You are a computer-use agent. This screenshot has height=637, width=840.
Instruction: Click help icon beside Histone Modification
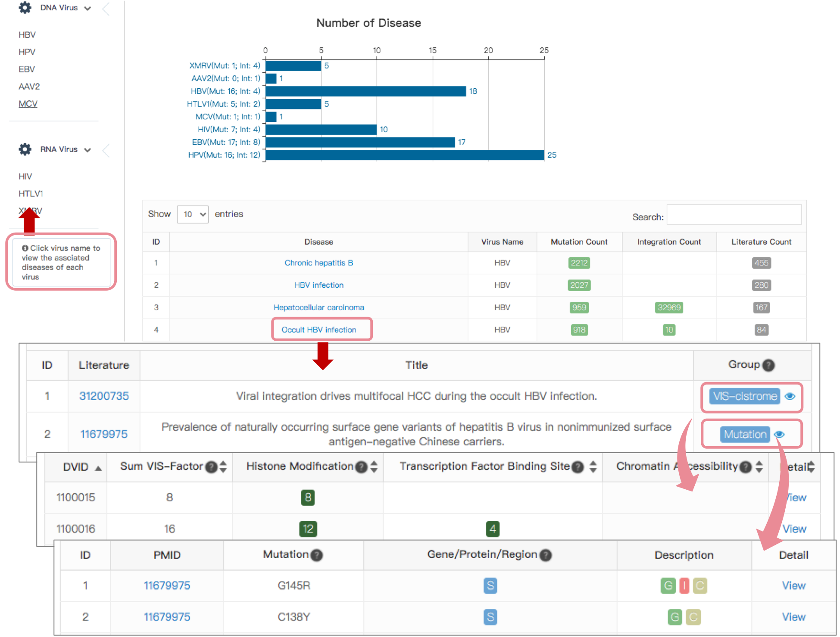(x=362, y=467)
